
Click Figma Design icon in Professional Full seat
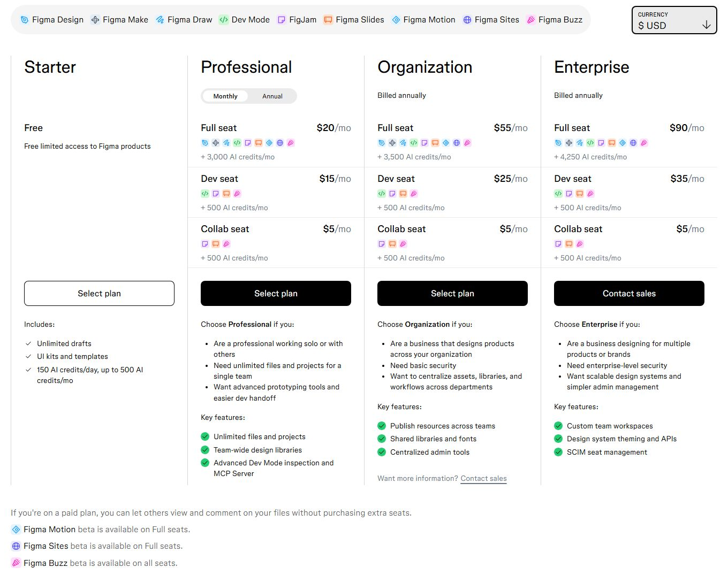click(x=205, y=143)
